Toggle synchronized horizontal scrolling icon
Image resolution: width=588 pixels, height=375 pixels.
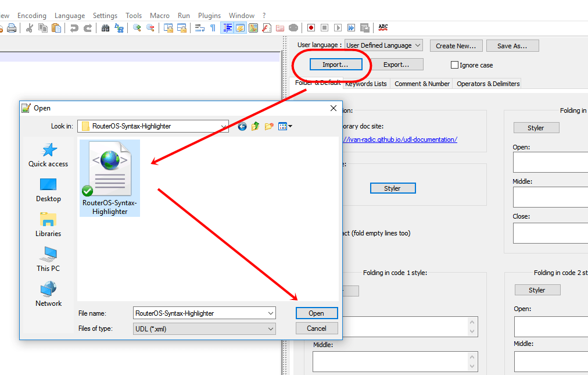pos(182,28)
